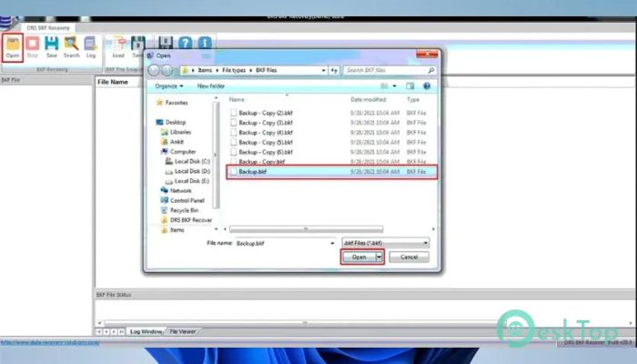Click the horizontal scrollbar in the file list

point(307,229)
